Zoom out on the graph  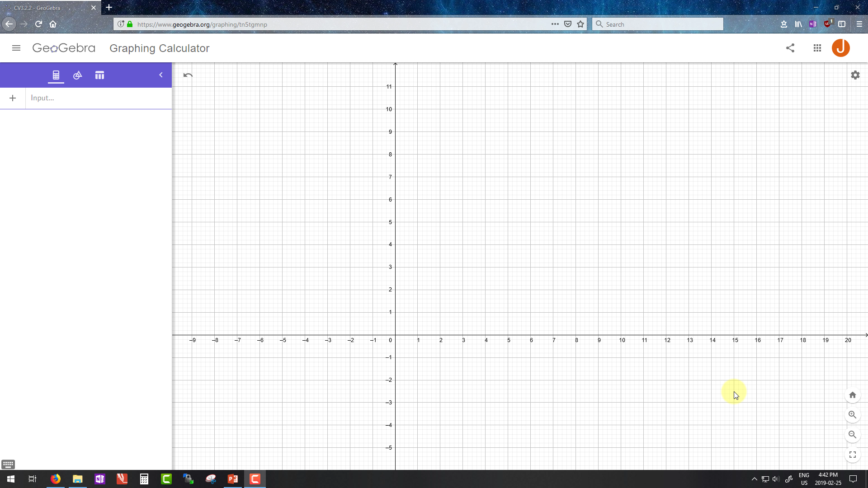[x=852, y=435]
